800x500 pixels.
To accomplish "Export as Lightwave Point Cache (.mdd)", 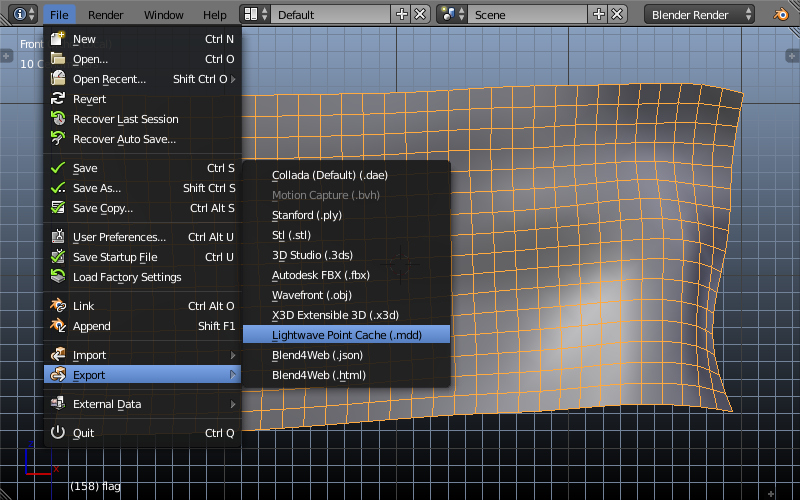I will point(346,334).
